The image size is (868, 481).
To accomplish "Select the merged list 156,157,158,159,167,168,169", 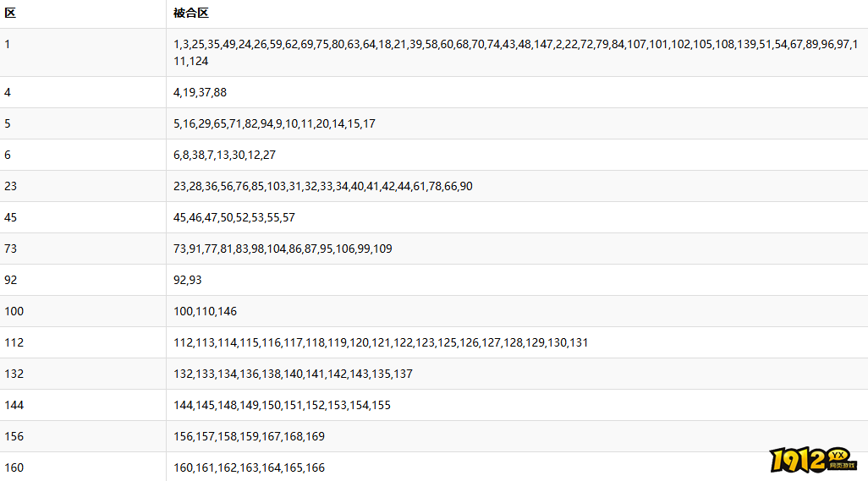I will (249, 437).
